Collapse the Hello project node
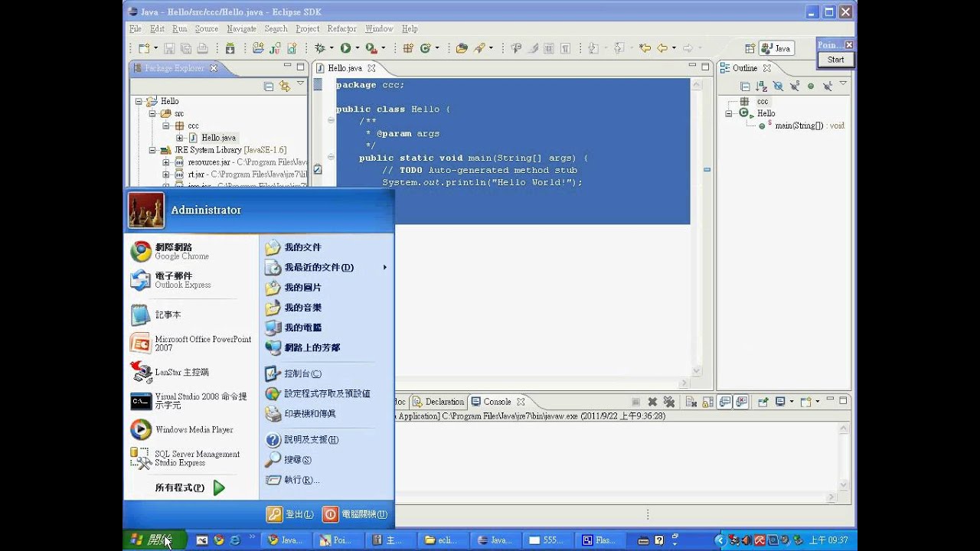Screen dimensions: 980x551 pos(139,101)
